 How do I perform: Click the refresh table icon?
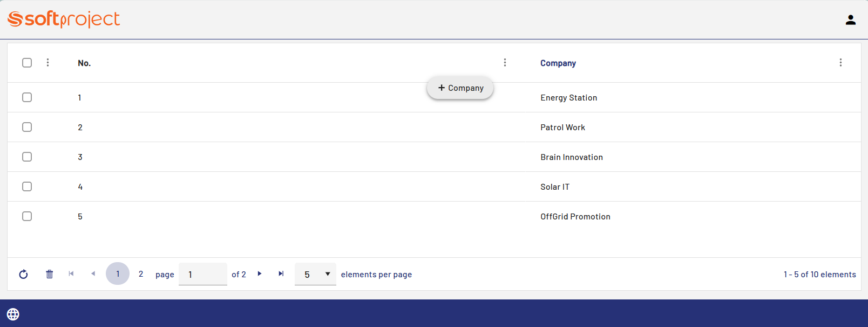(x=23, y=274)
